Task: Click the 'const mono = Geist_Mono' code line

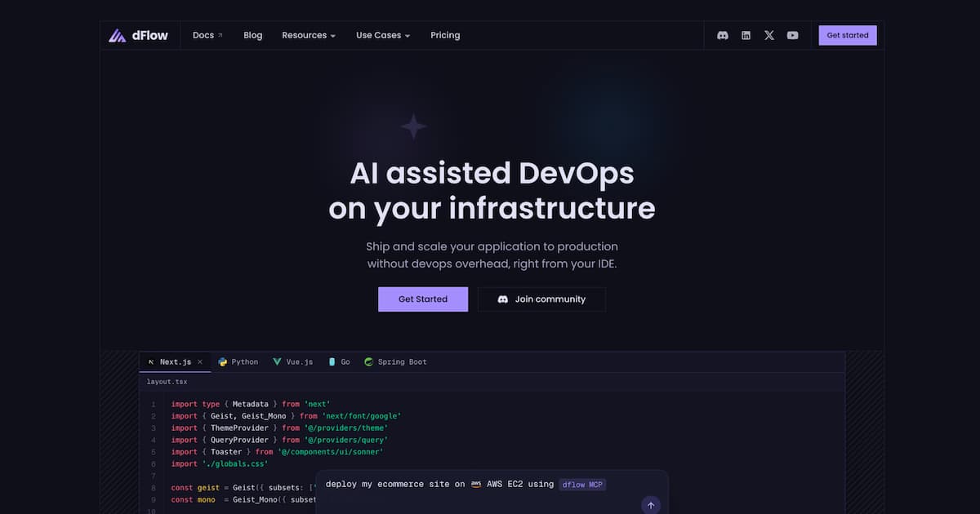Action: point(243,500)
